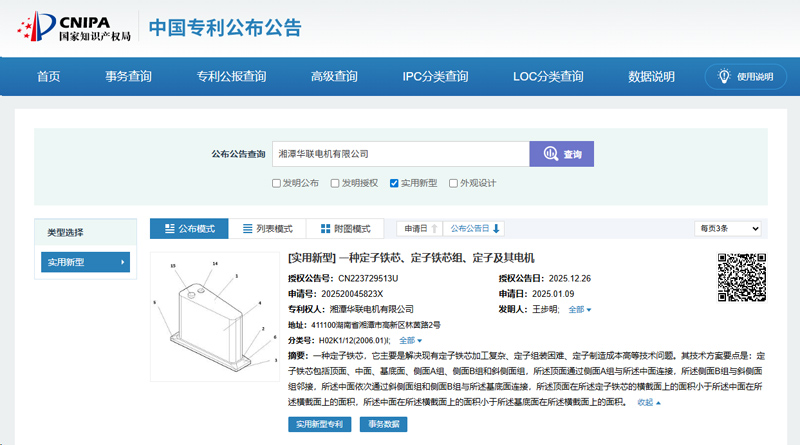Uncheck the 实用新型 checkbox
The image size is (800, 445).
pos(395,183)
